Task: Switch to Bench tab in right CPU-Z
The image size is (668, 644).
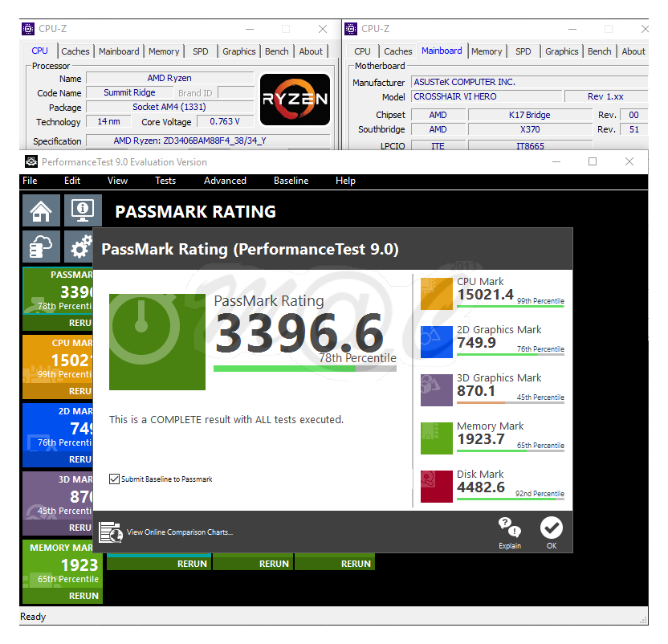Action: click(599, 51)
